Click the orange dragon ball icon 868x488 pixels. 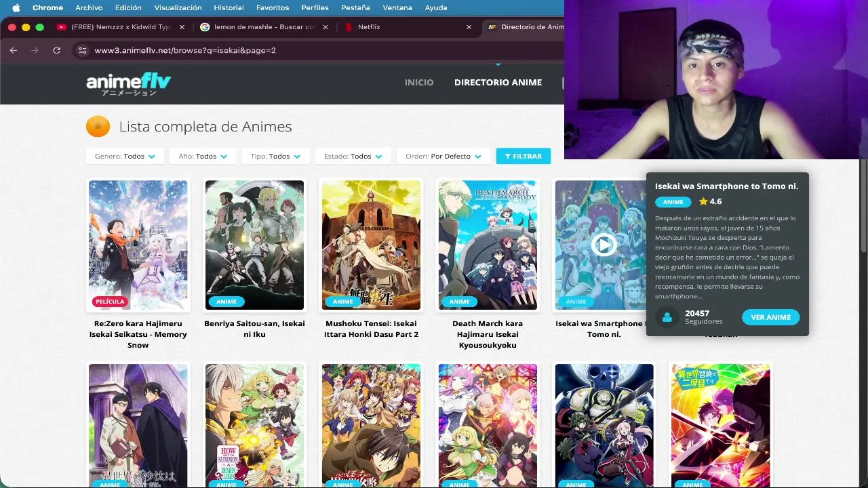tap(98, 126)
